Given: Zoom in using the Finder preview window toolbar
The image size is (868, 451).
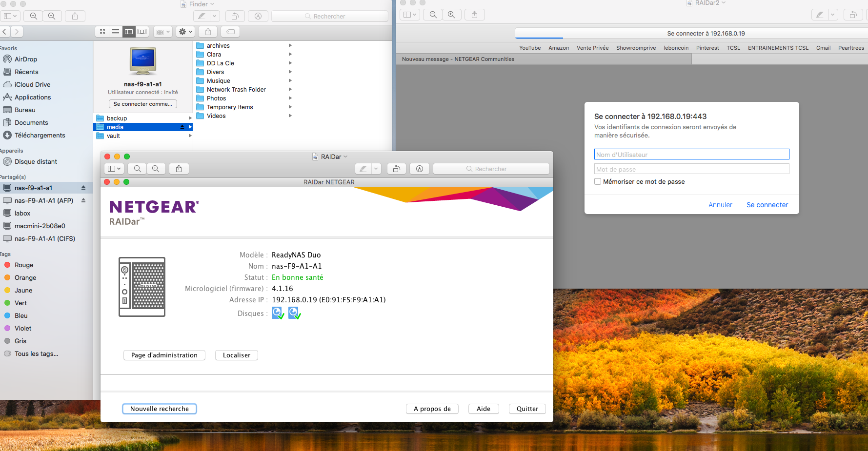Looking at the screenshot, I should point(52,16).
